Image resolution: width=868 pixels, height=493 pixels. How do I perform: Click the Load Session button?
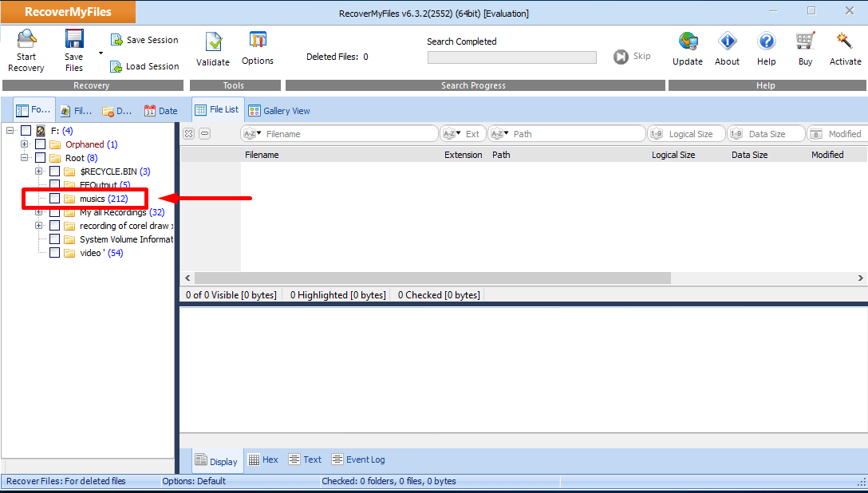(144, 66)
